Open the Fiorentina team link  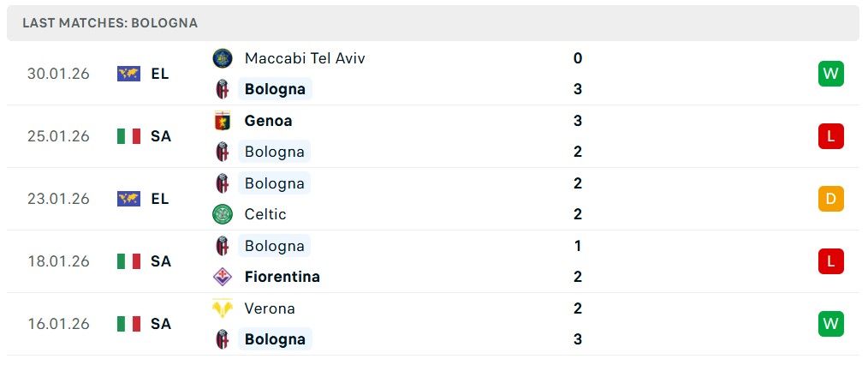[282, 277]
